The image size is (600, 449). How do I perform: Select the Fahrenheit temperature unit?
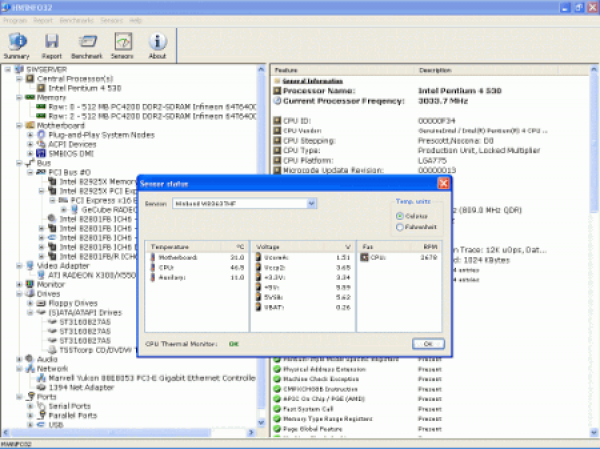(400, 227)
